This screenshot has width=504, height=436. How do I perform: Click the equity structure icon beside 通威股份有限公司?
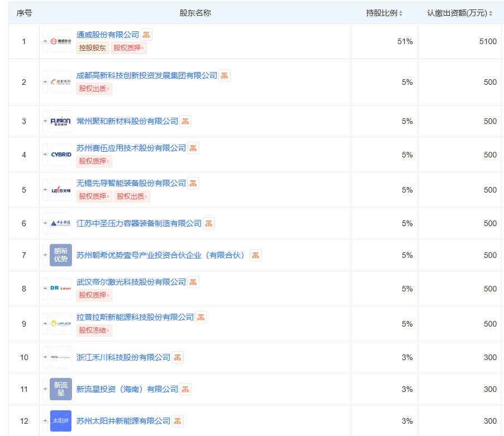point(146,35)
